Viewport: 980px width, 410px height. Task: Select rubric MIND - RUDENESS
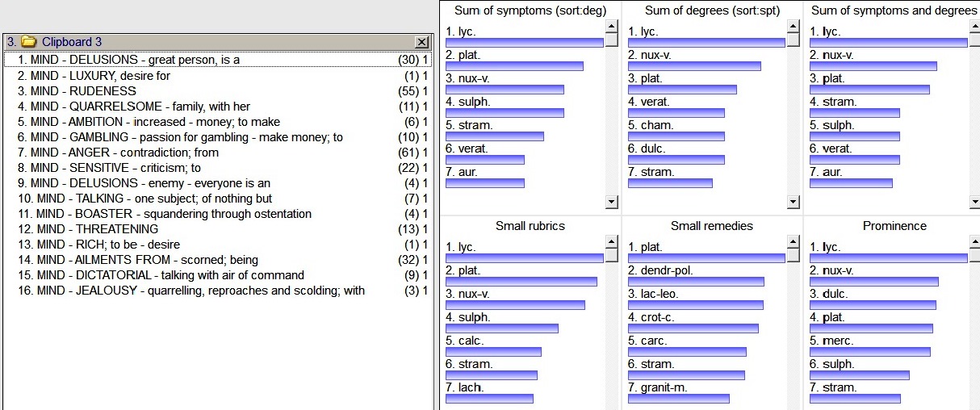(x=77, y=91)
